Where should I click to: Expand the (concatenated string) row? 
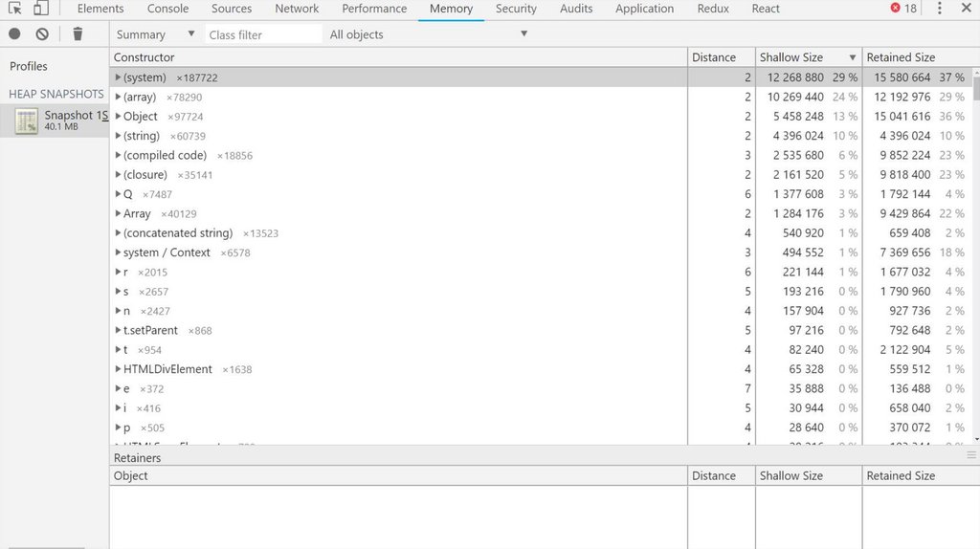118,233
